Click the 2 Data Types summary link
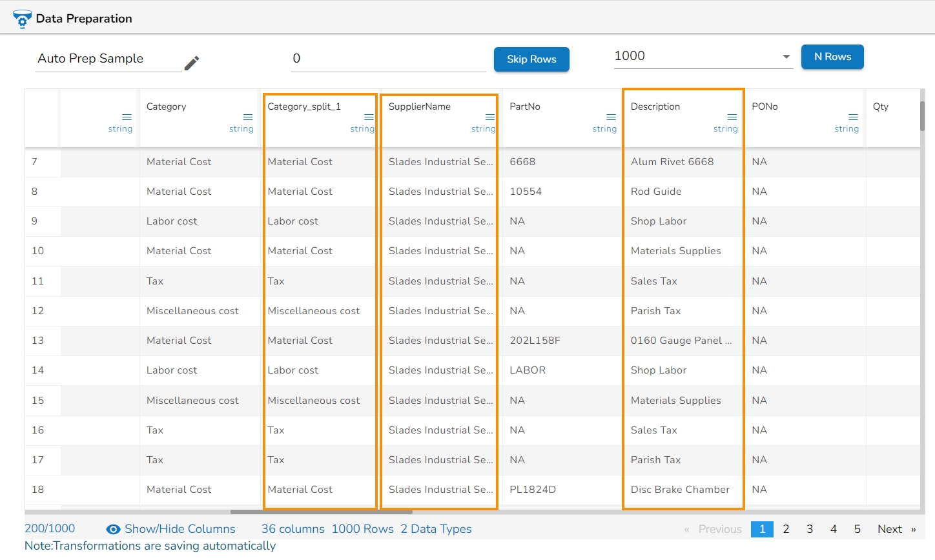This screenshot has height=560, width=935. (436, 529)
